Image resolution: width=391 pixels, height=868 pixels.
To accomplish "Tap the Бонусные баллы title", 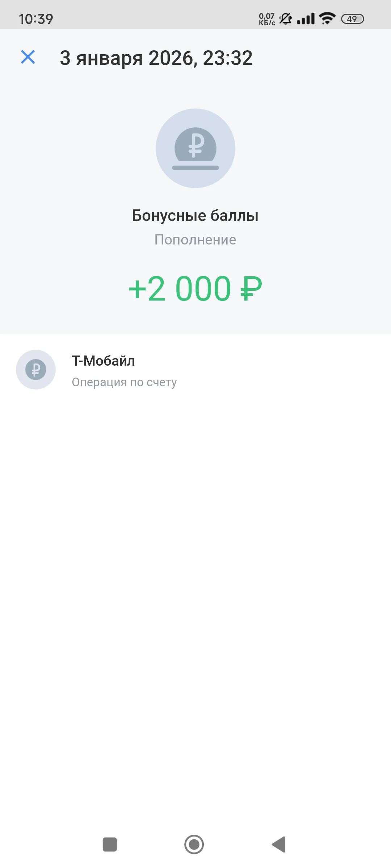I will 195,216.
